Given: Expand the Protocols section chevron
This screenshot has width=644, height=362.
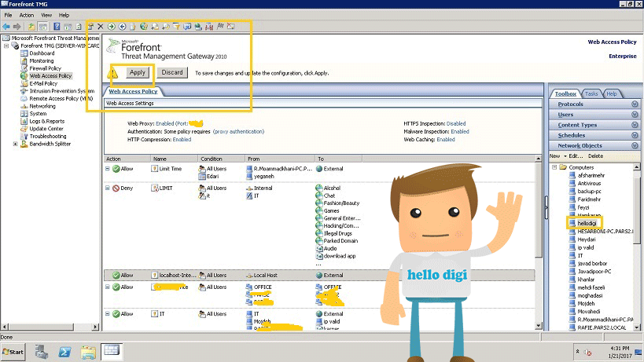Looking at the screenshot, I should pos(635,104).
